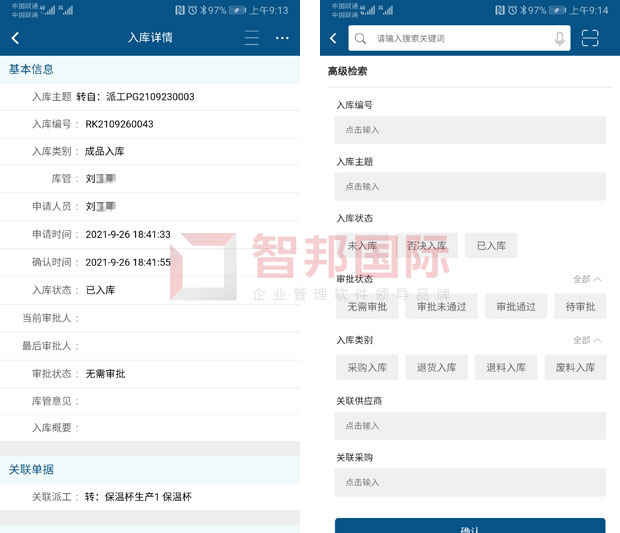Select 已入库 status filter
Image resolution: width=620 pixels, height=533 pixels.
[x=491, y=246]
